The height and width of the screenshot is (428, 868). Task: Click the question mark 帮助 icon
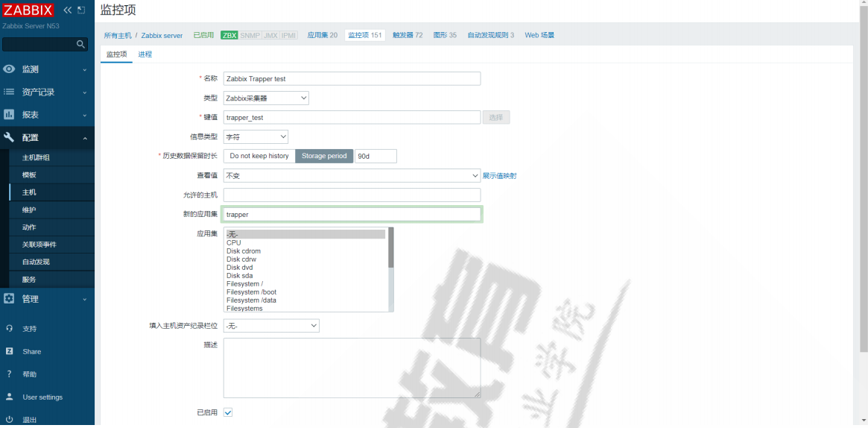pyautogui.click(x=9, y=374)
